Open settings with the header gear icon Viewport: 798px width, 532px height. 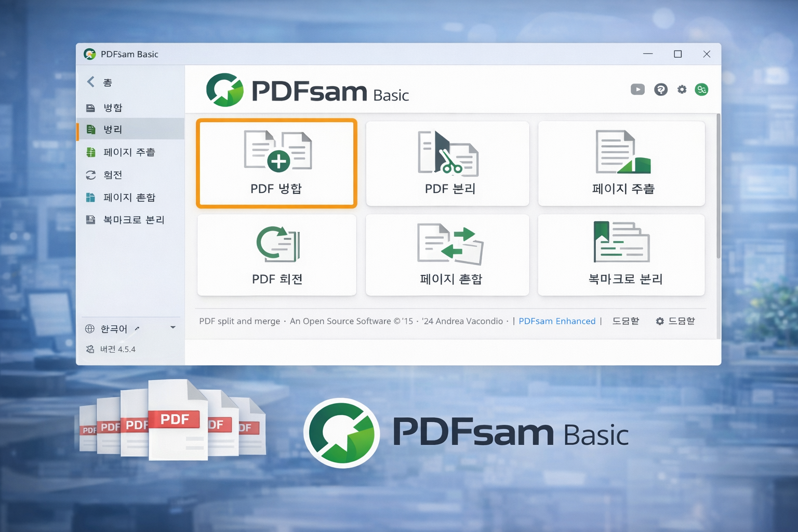(682, 89)
